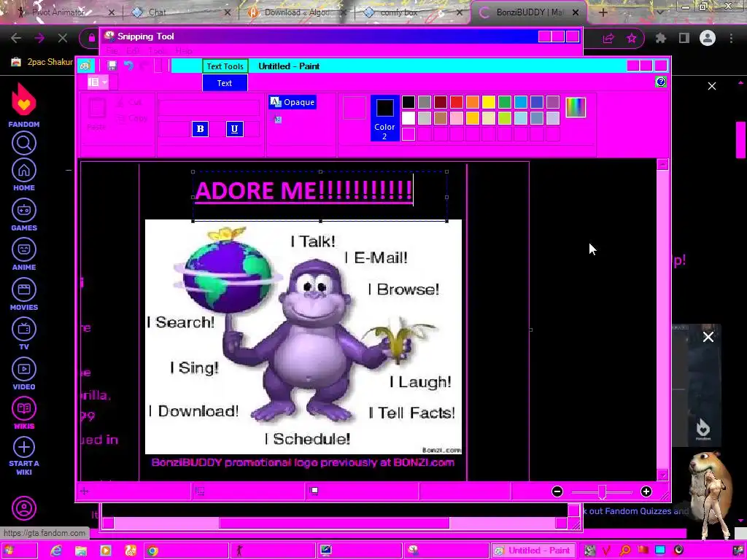Click the Color 2 button
Viewport: 747px width, 560px height.
click(x=384, y=118)
